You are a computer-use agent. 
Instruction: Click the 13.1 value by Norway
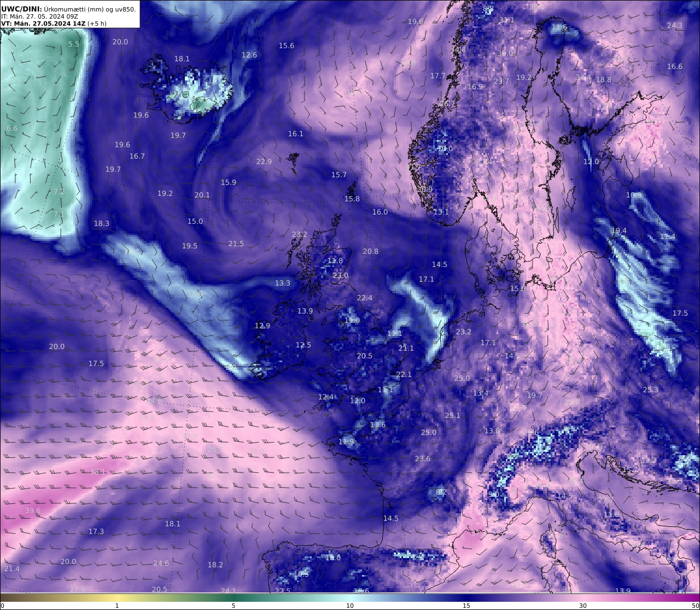(x=441, y=212)
